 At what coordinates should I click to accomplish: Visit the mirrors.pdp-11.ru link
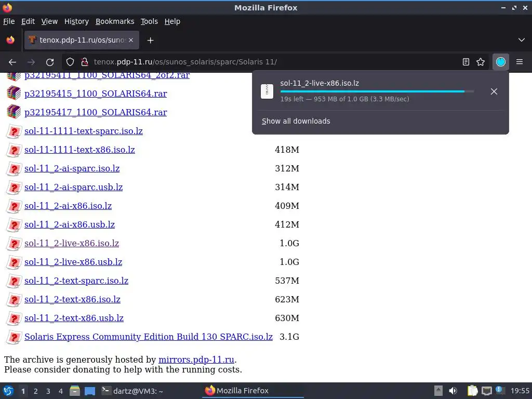click(x=196, y=360)
